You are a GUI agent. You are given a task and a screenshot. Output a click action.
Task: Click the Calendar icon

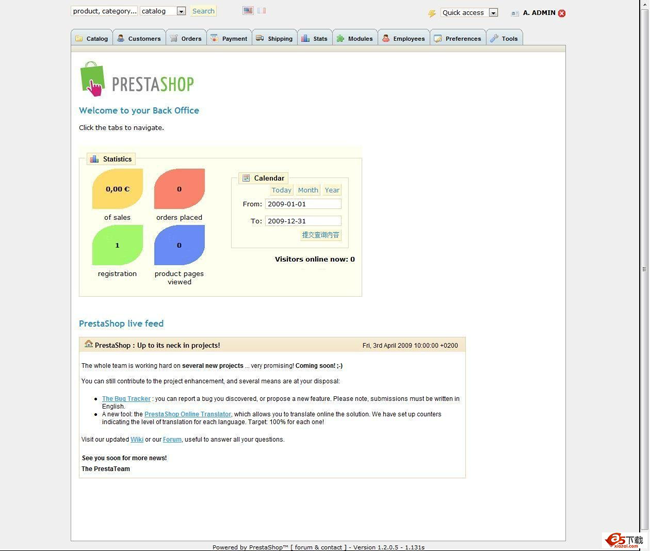coord(246,178)
